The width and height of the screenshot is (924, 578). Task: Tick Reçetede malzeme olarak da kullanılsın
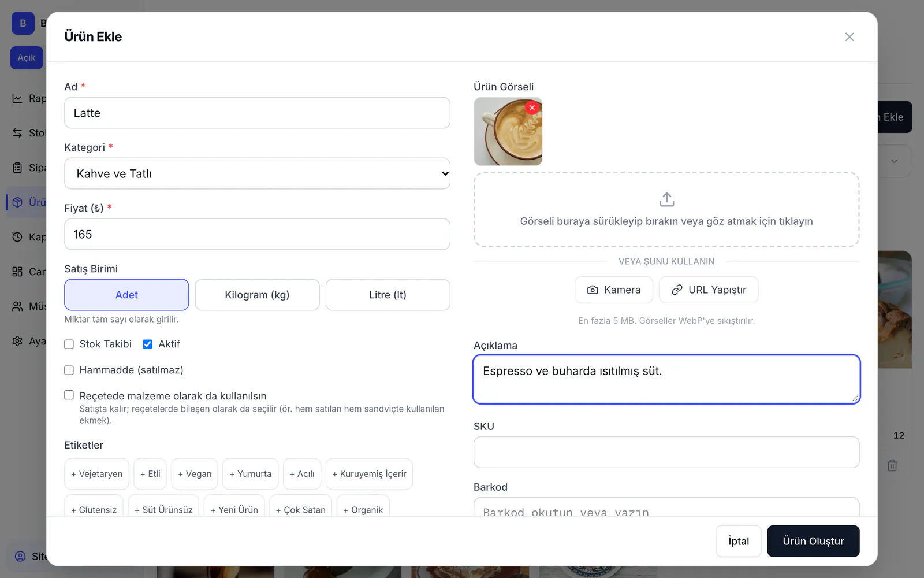pos(69,395)
